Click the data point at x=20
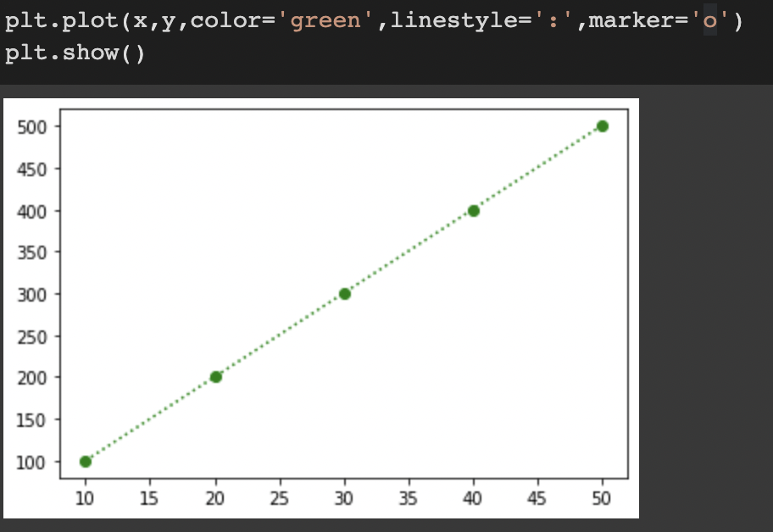 (x=215, y=377)
